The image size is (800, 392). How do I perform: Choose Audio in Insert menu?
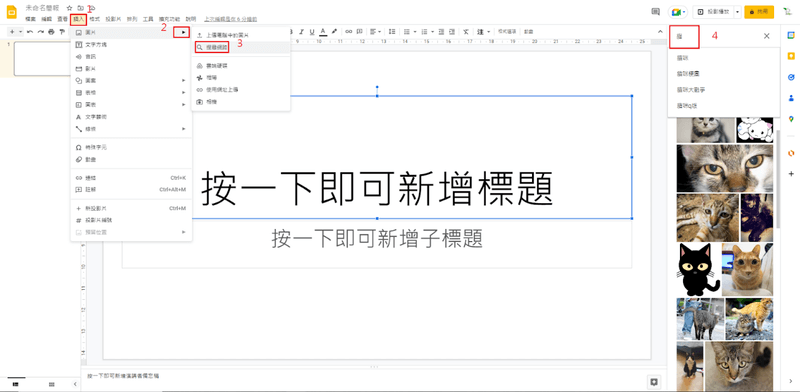click(x=131, y=57)
